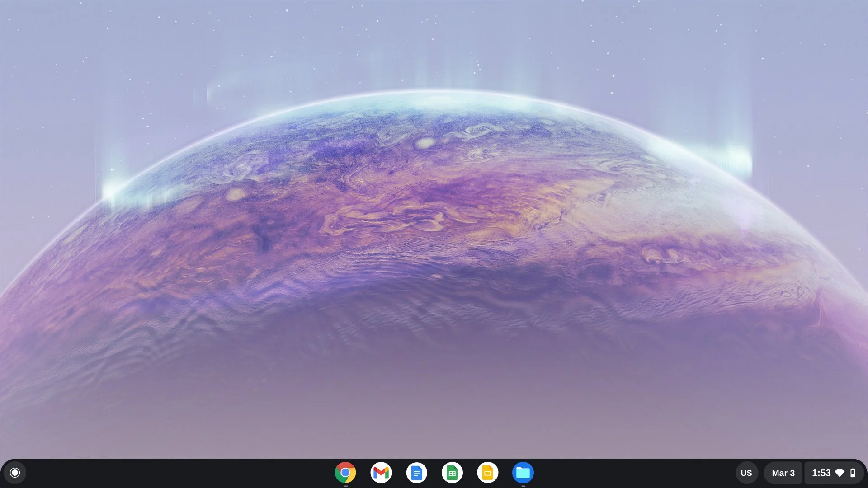Open the date pill in the system tray
The width and height of the screenshot is (868, 488).
coord(783,473)
